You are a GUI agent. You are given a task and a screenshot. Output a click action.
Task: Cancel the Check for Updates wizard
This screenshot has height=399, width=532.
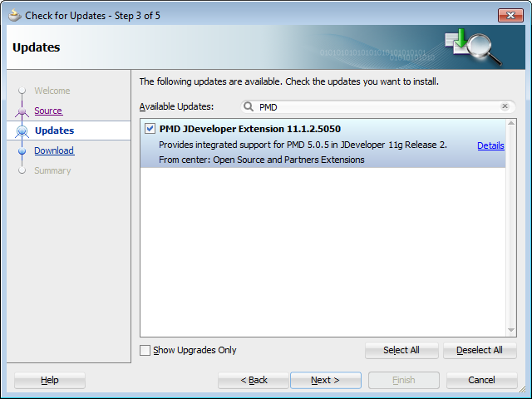(x=482, y=380)
